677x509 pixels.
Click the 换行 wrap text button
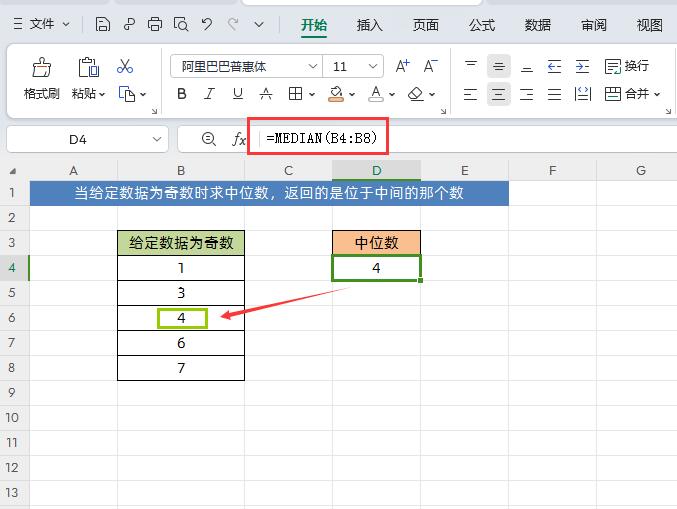pyautogui.click(x=627, y=66)
